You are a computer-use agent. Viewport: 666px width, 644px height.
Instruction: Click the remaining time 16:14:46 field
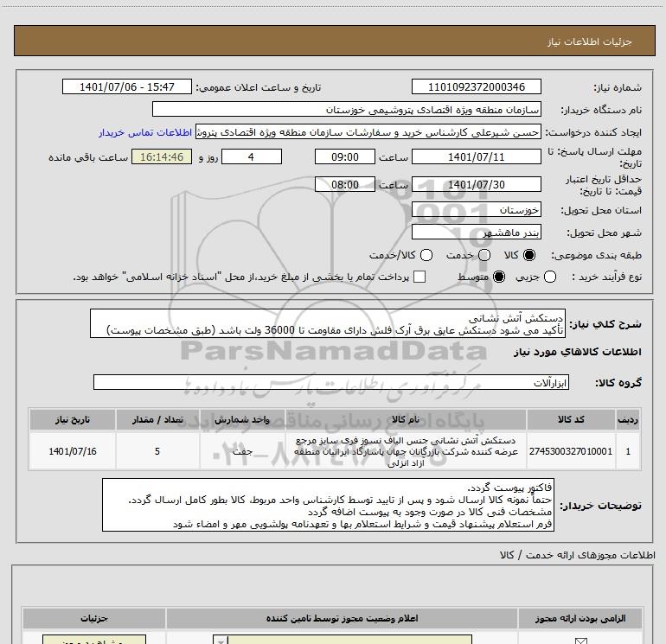click(162, 157)
